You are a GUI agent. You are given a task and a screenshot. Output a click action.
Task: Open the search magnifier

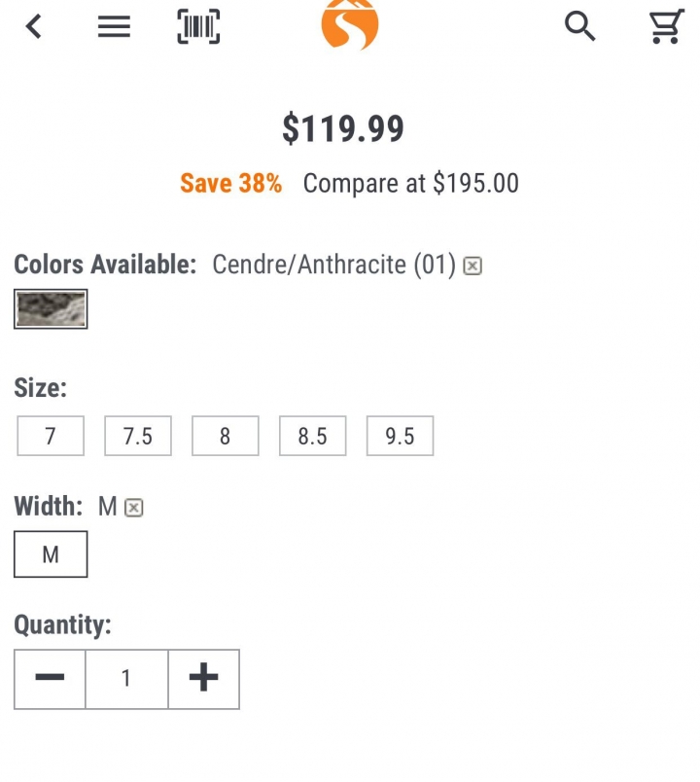(579, 26)
